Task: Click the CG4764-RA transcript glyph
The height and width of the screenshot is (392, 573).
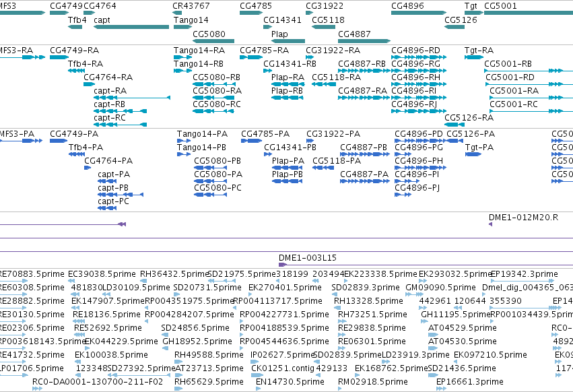Action: (x=89, y=84)
